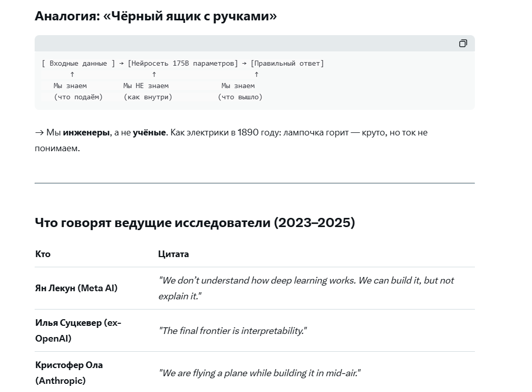Click the bold word "учёные"
This screenshot has height=392, width=532.
click(x=149, y=132)
